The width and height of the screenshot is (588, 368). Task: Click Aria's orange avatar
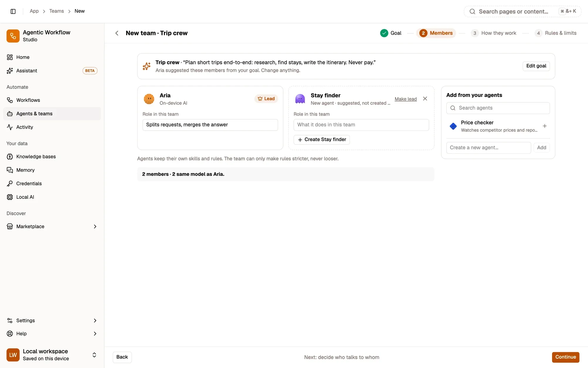coord(149,99)
